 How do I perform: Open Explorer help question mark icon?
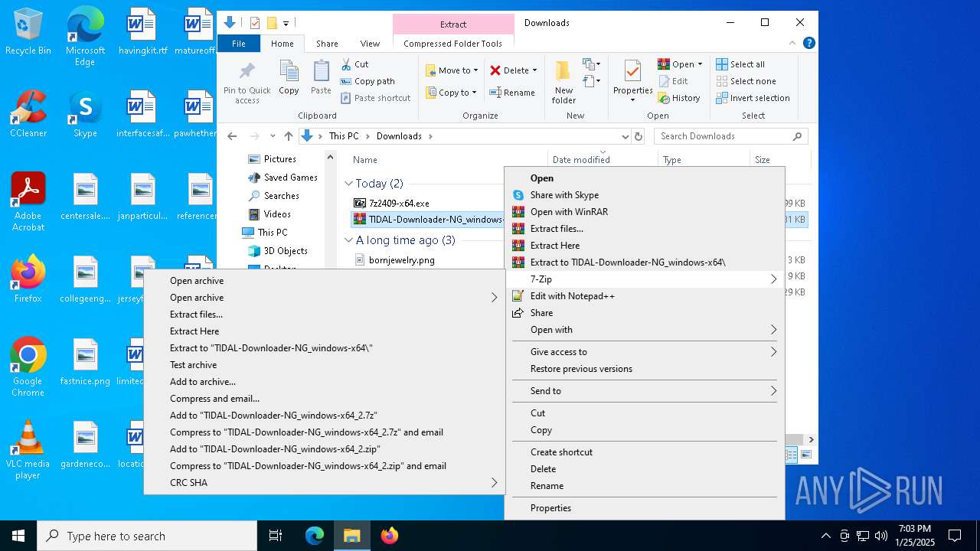(809, 44)
